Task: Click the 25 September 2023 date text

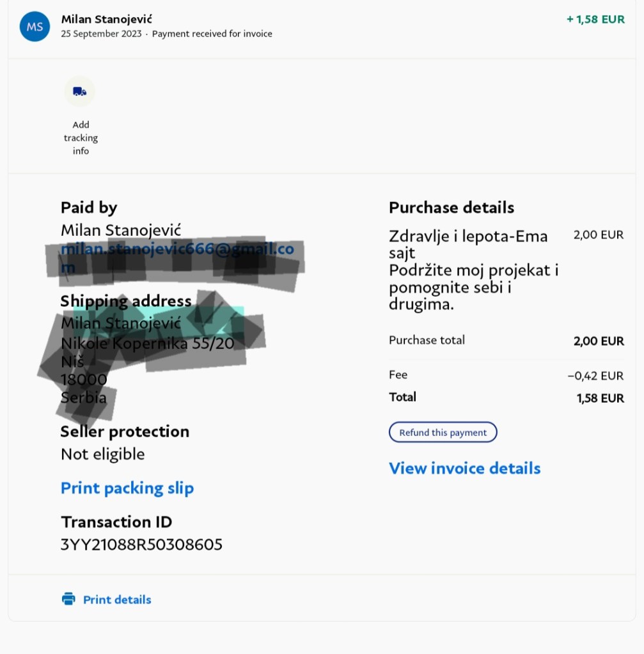Action: point(102,34)
